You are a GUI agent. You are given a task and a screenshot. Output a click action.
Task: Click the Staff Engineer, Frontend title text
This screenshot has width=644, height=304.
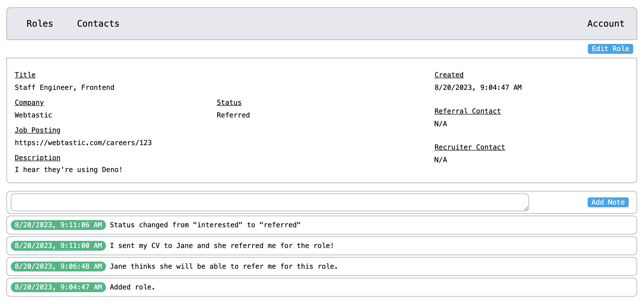click(x=64, y=87)
